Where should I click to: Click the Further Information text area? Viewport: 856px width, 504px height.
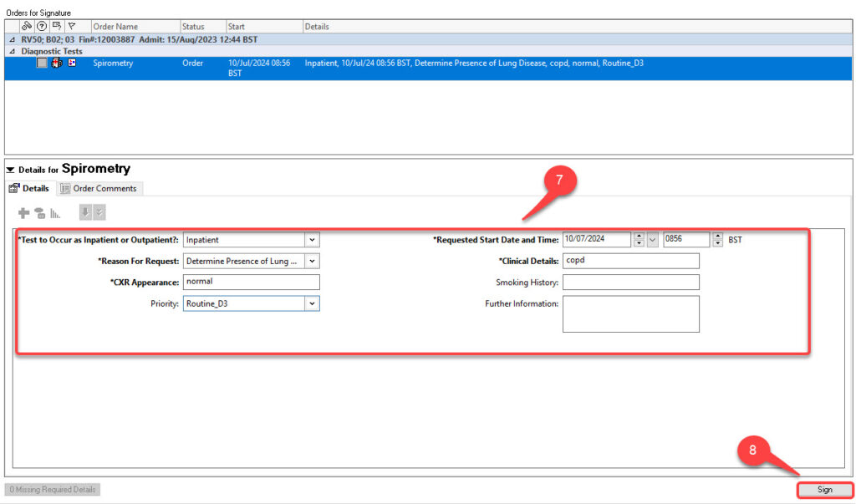coord(630,314)
